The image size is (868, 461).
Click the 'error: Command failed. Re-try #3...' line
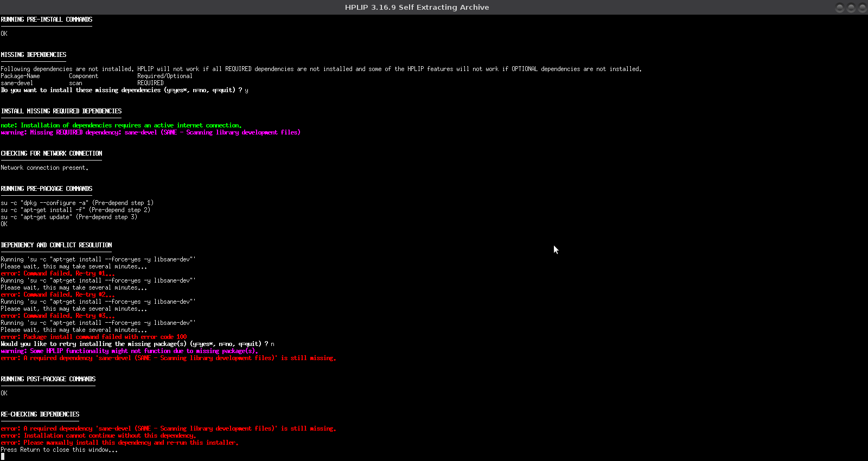click(58, 316)
